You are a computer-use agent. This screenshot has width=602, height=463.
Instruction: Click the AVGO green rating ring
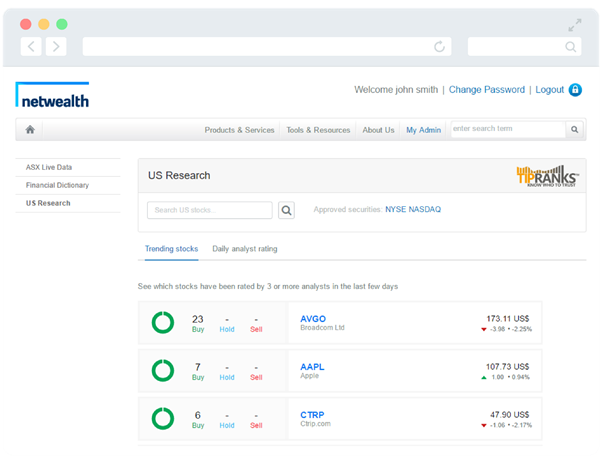pos(163,322)
